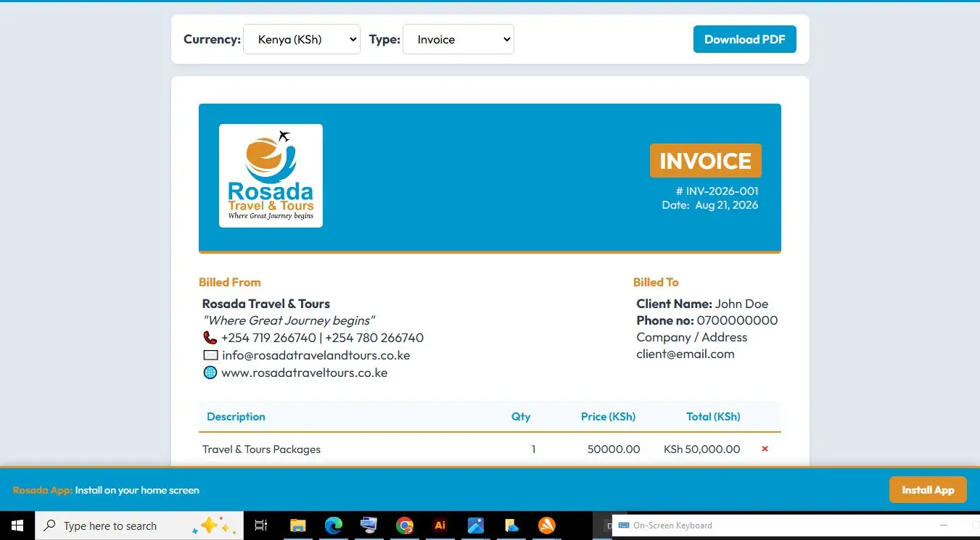Click the Billed From heading
The image size is (980, 540).
230,282
